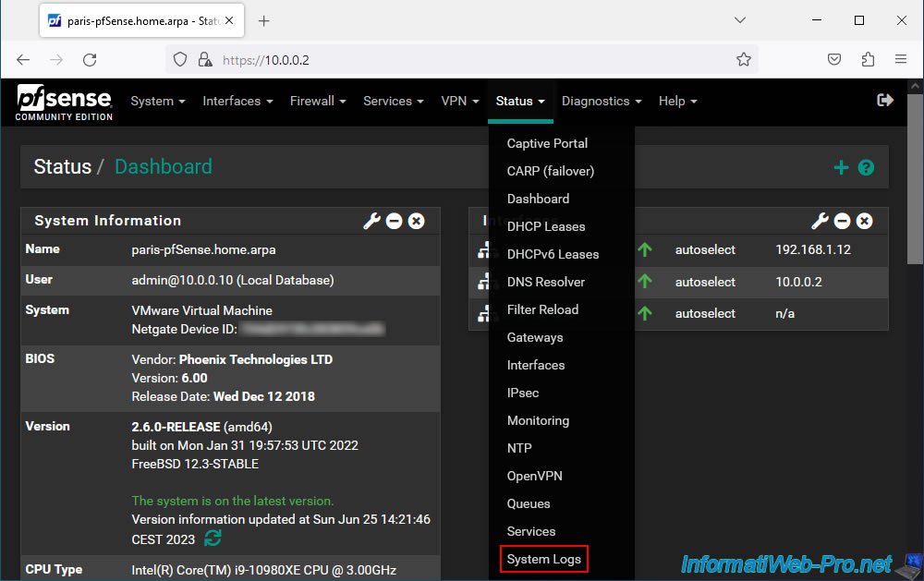Viewport: 924px width, 581px height.
Task: Close the System Information widget
Action: (417, 221)
